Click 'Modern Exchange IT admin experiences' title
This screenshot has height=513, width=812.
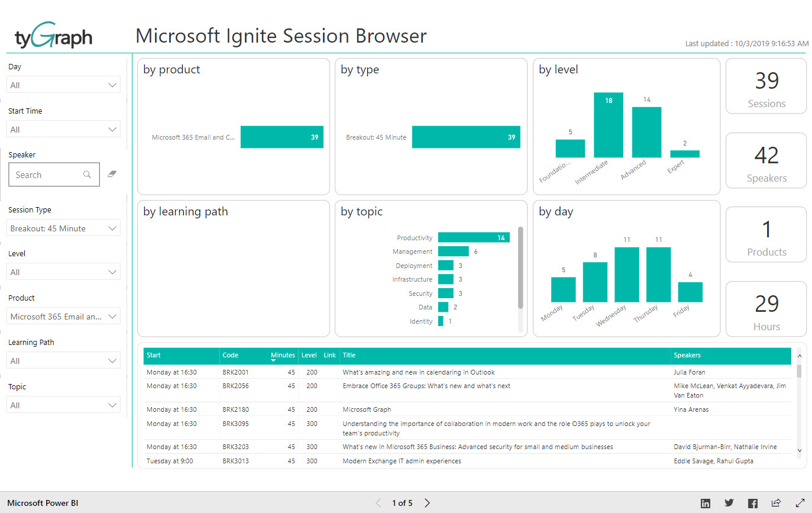pyautogui.click(x=402, y=461)
